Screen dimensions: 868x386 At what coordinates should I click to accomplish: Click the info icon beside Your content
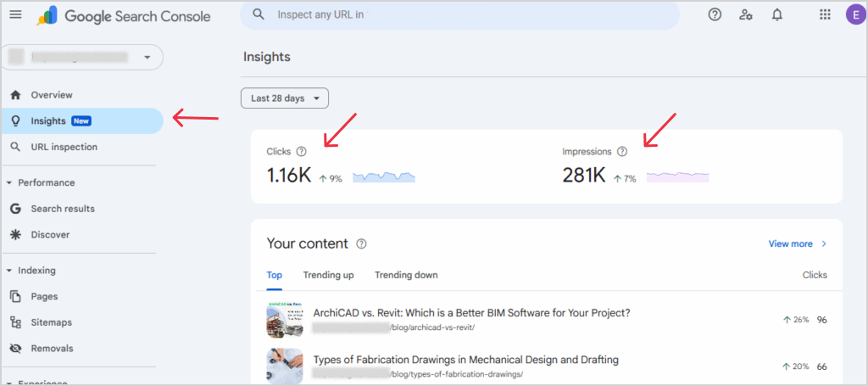(x=362, y=244)
